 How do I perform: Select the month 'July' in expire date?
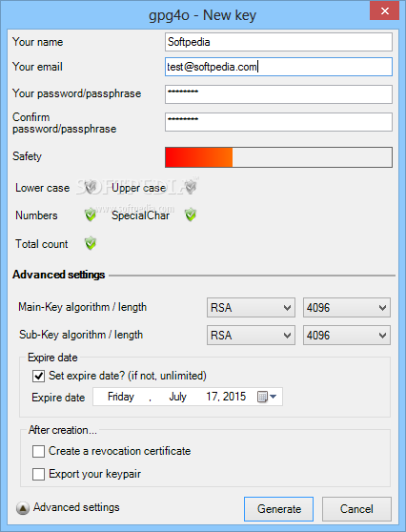[177, 397]
